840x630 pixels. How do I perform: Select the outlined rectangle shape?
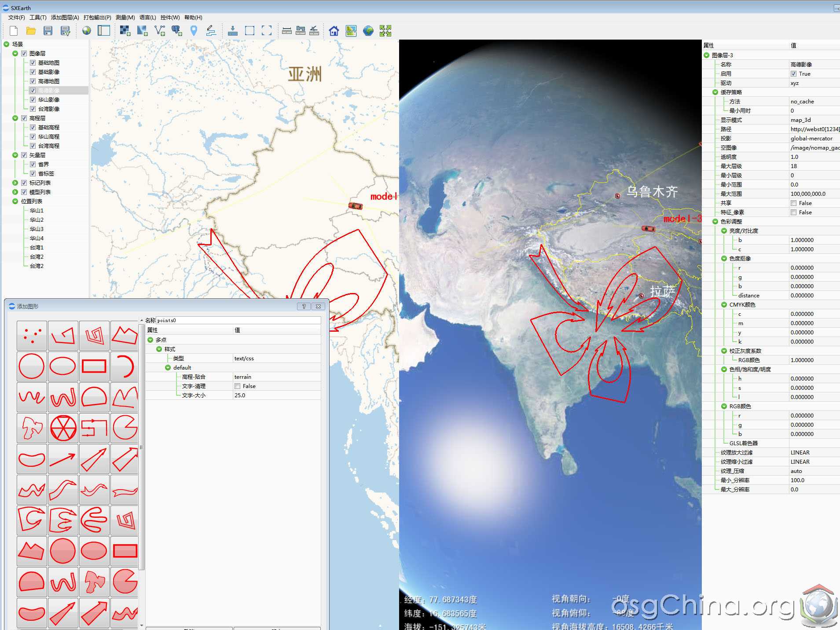click(94, 366)
